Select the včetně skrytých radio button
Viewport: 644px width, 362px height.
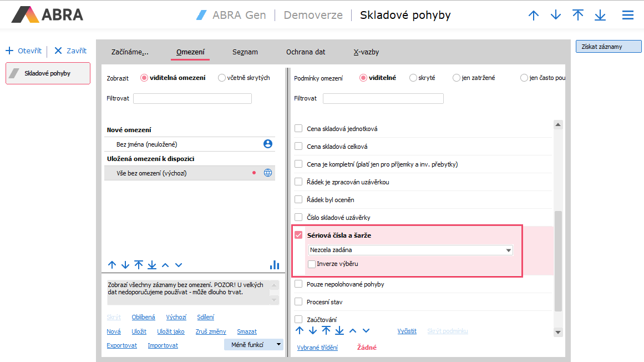pyautogui.click(x=222, y=78)
